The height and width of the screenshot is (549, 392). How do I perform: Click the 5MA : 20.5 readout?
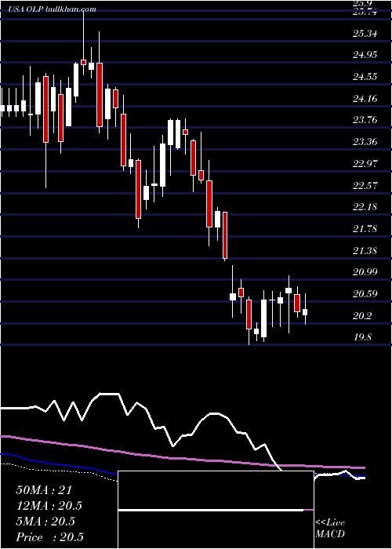click(45, 522)
